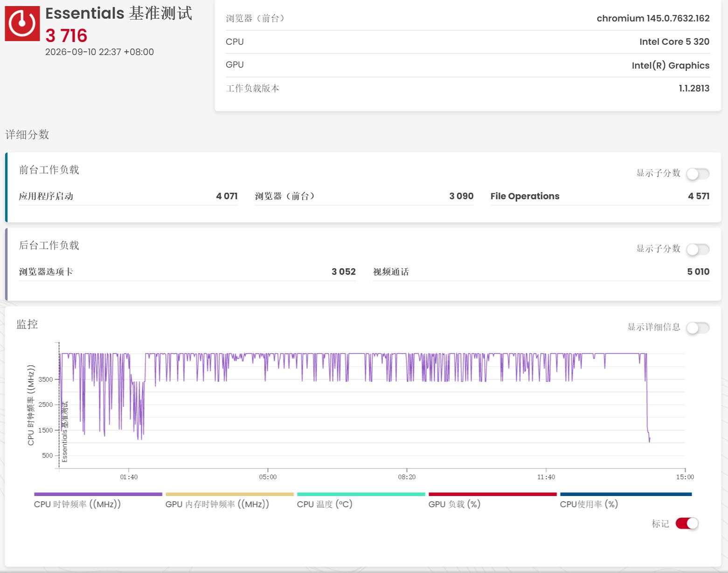Select the purple CPU 时钟频率 legend swatch
Viewport: 728px width, 573px height.
pyautogui.click(x=98, y=494)
